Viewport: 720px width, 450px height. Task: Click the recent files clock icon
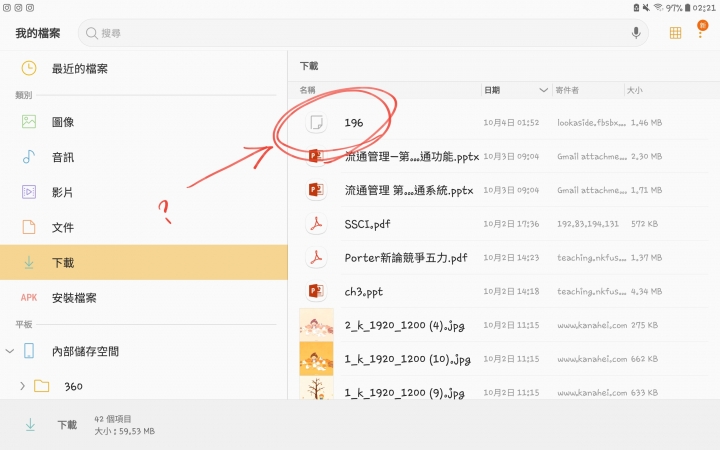click(x=29, y=68)
